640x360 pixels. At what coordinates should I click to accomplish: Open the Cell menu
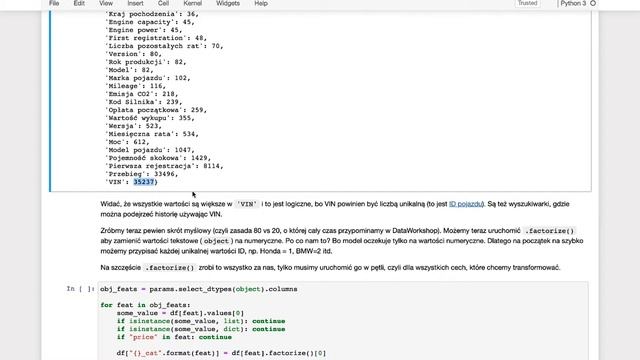point(163,3)
